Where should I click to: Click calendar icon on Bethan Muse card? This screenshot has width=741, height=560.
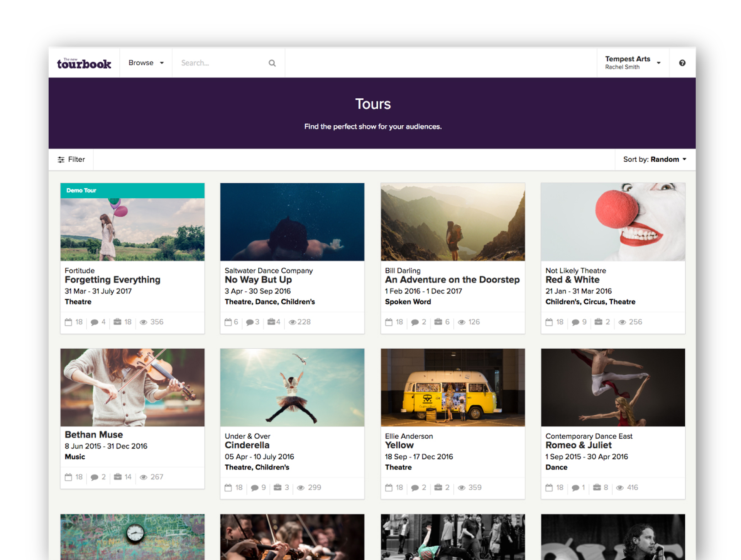click(68, 477)
